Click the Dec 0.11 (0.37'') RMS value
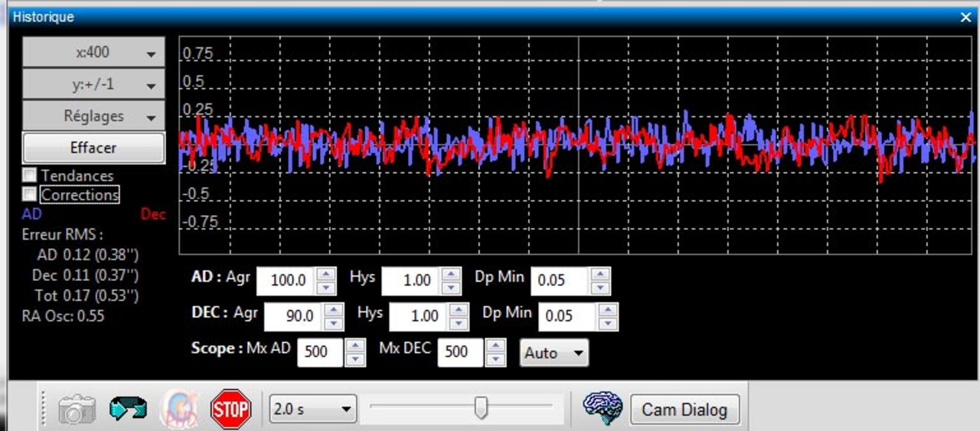 85,274
